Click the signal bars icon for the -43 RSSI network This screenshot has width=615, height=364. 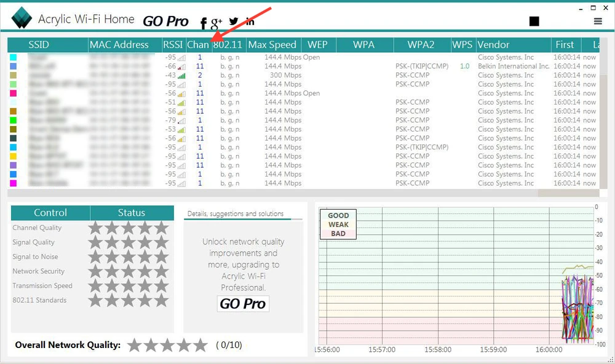coord(181,75)
